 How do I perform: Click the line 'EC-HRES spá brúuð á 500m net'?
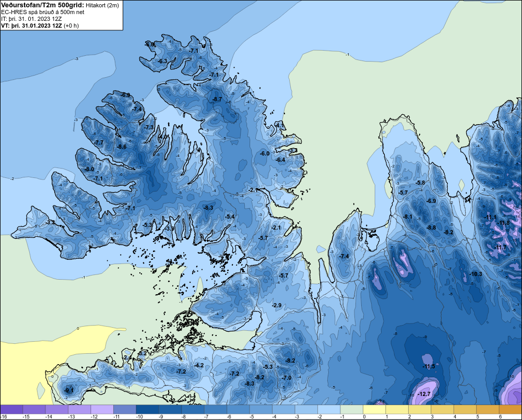(43, 12)
